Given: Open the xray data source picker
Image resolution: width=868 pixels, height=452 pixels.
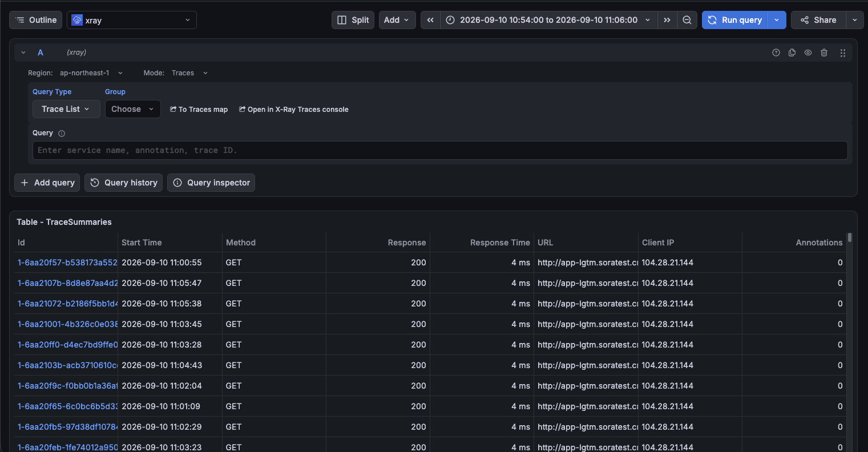Looking at the screenshot, I should click(x=132, y=20).
